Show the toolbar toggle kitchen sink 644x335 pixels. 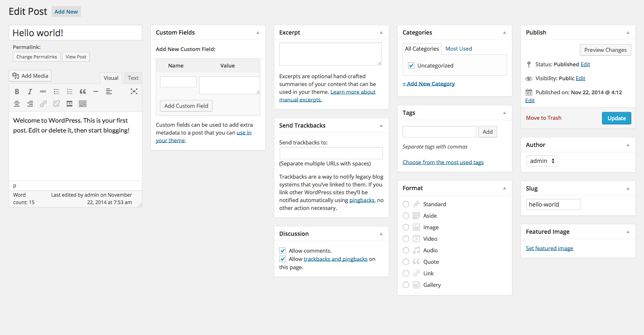[x=83, y=104]
